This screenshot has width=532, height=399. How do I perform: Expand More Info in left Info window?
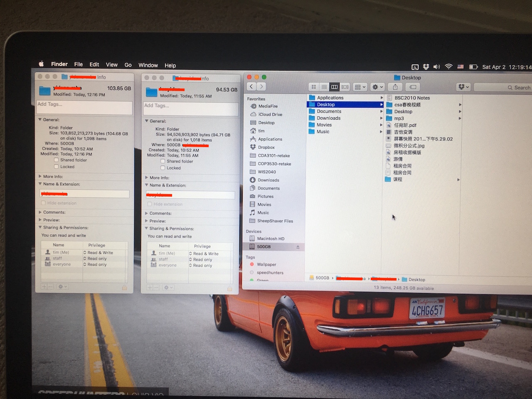click(x=40, y=177)
